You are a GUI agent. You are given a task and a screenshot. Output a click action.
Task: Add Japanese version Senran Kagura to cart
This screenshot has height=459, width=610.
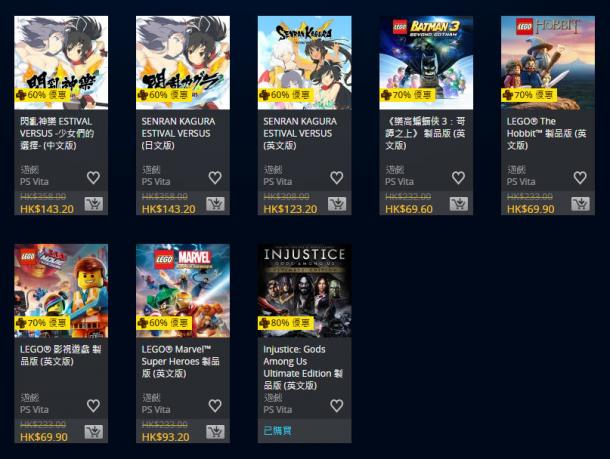216,203
